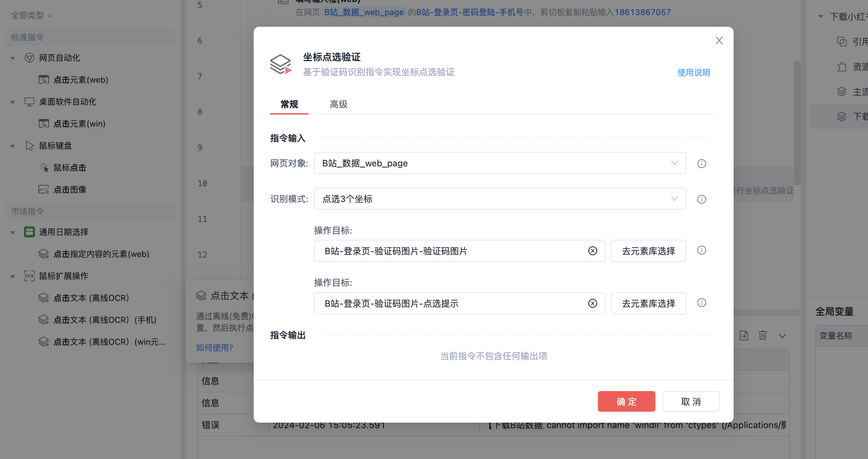Click info icon beside 识别模式 dropdown

click(x=701, y=199)
